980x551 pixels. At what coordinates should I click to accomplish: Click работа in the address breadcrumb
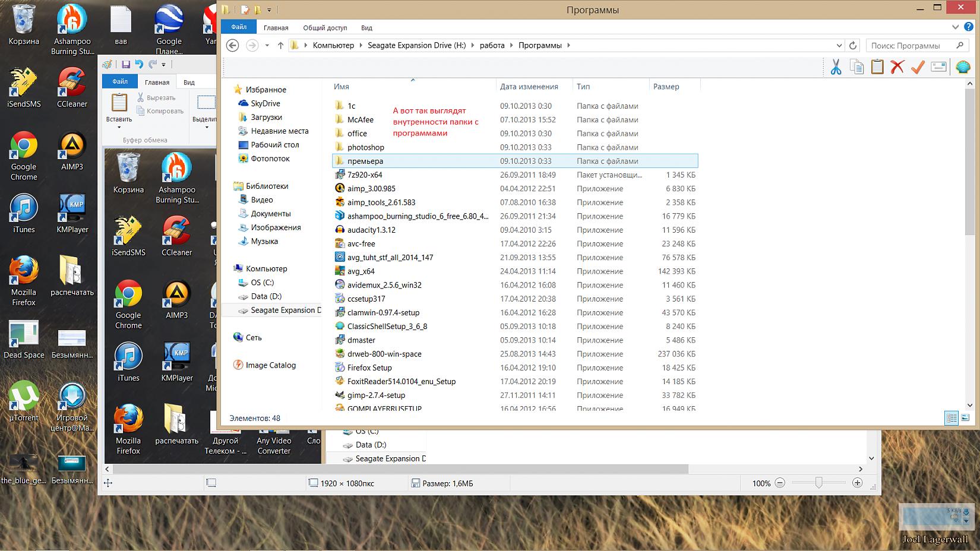click(492, 46)
